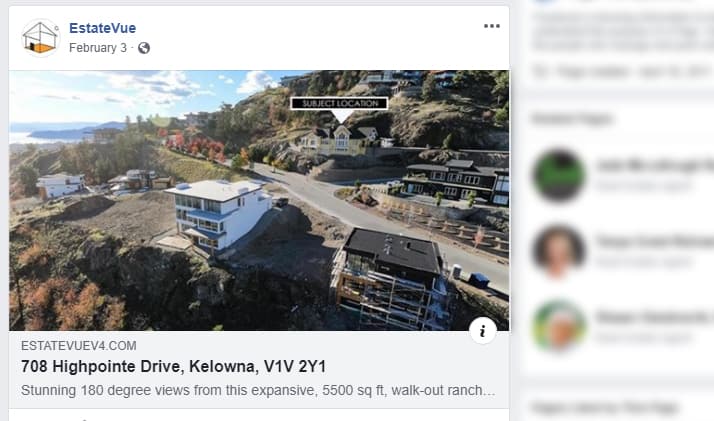Click blurred name beside green-orange avatar
Screen dimensions: 714x421
[655, 317]
